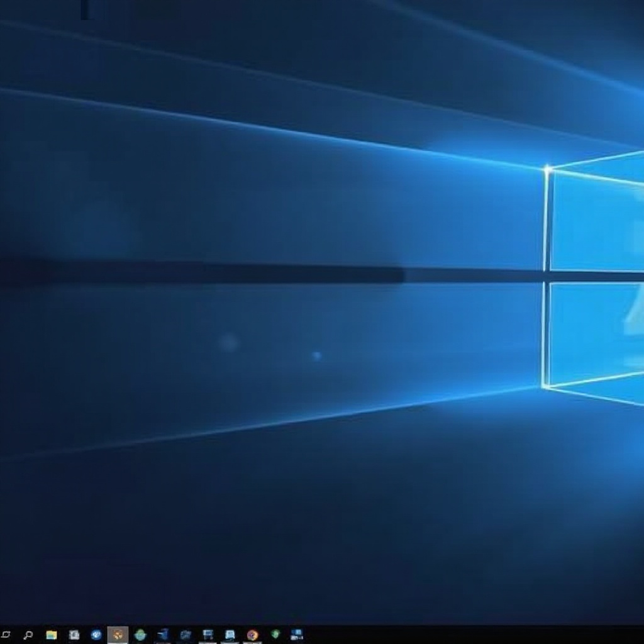Open the round blue globe taskbar icon
Image resolution: width=644 pixels, height=644 pixels.
point(96,635)
